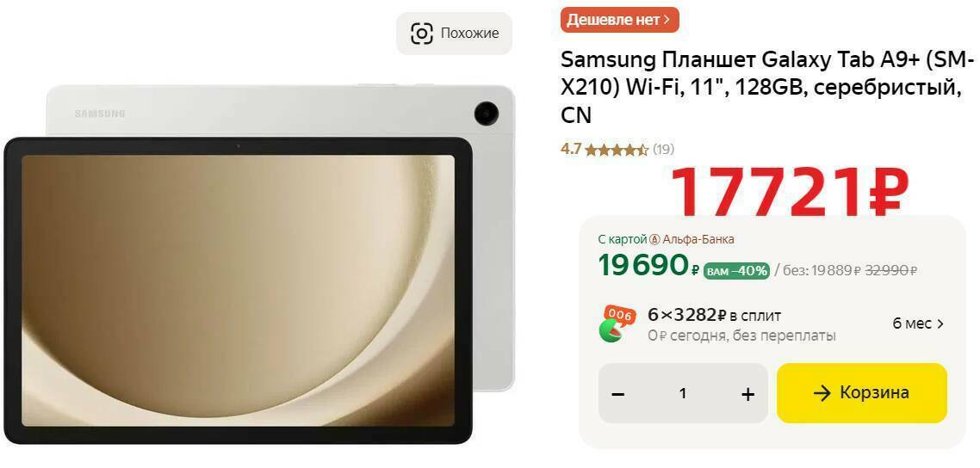Click the Split payment watermelon icon

pos(617,323)
